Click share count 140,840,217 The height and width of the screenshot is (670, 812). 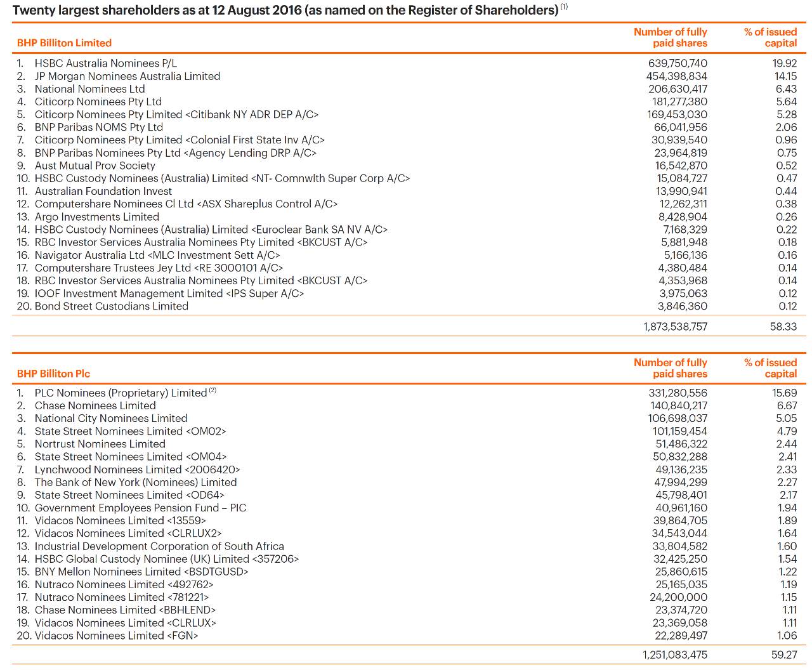pyautogui.click(x=678, y=405)
